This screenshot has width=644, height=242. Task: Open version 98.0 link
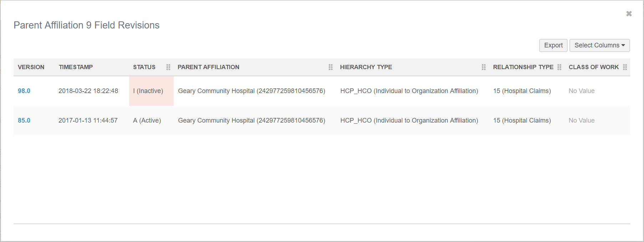coord(24,91)
